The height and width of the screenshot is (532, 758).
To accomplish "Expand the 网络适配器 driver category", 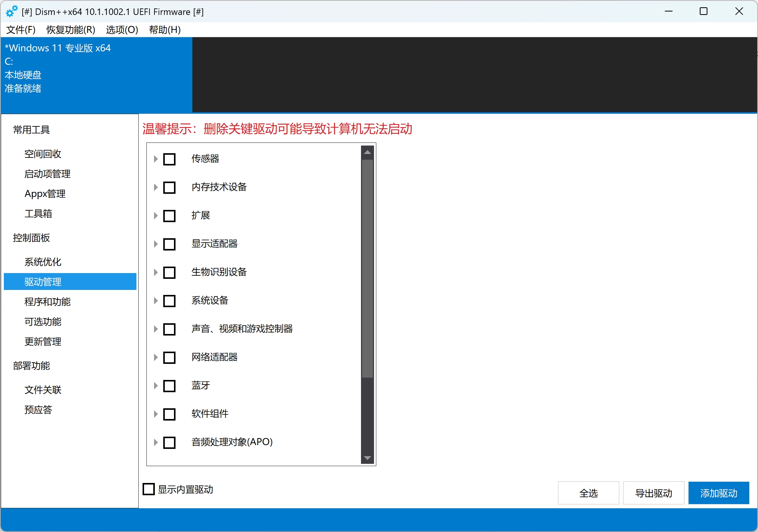I will [156, 357].
